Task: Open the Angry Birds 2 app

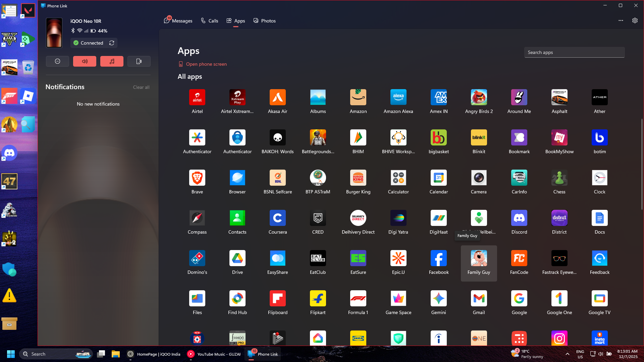Action: point(479,98)
